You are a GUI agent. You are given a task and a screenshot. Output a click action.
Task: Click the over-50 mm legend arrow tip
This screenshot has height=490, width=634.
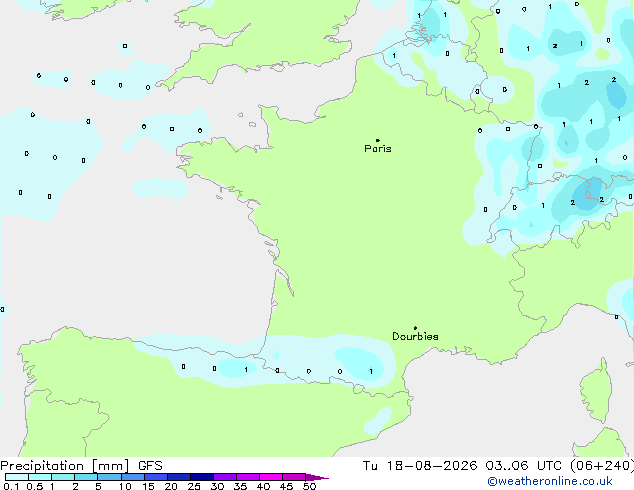[317, 477]
